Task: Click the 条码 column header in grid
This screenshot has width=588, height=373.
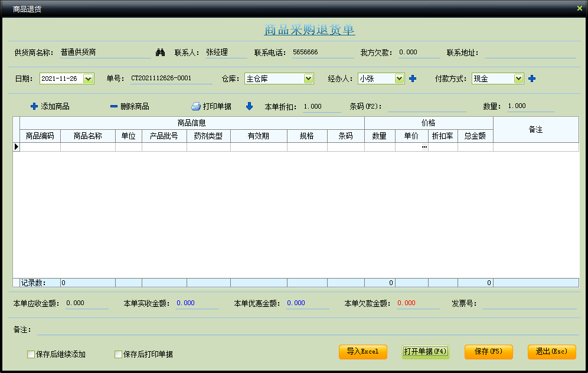Action: [x=346, y=136]
